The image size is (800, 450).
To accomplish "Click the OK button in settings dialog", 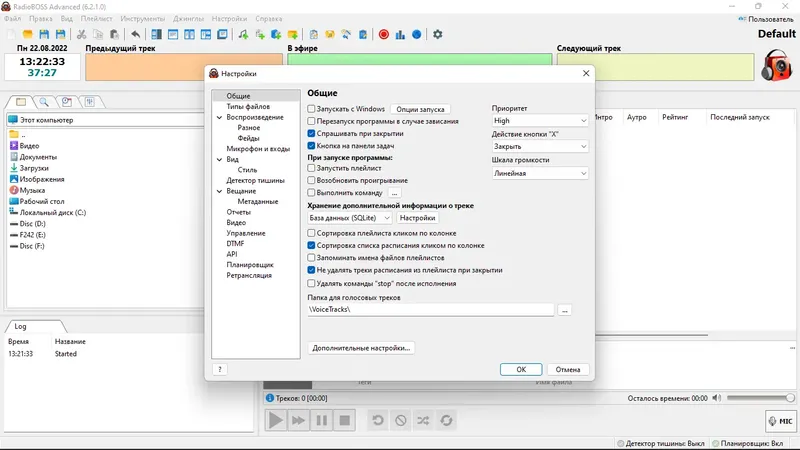I will tap(521, 369).
